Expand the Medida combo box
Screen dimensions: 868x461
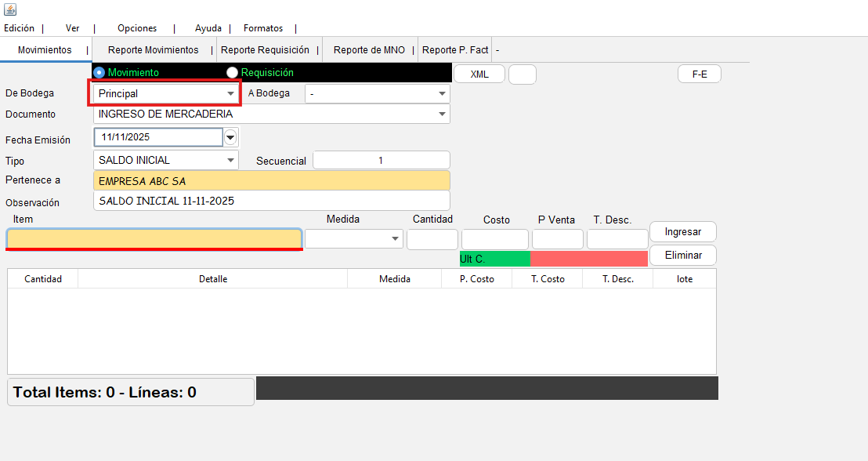tap(396, 239)
